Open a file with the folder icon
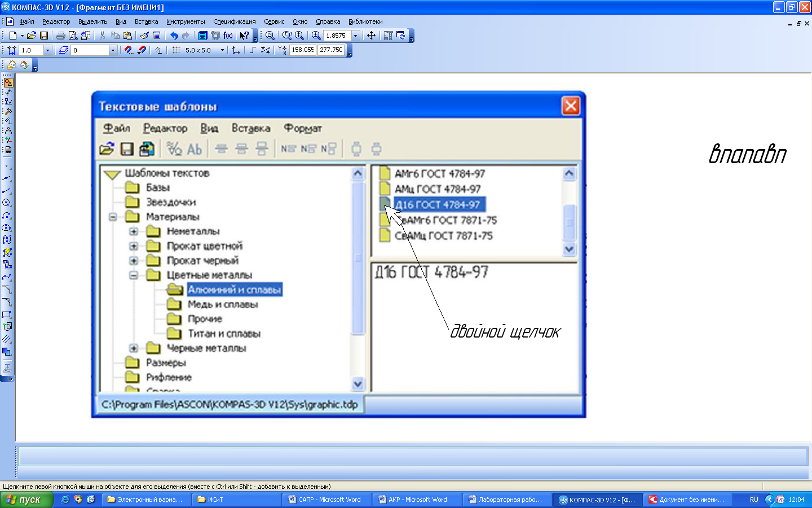 [32, 35]
